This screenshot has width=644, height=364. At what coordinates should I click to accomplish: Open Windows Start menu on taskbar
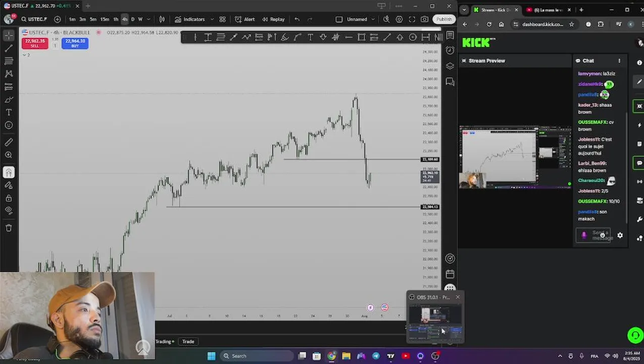tap(211, 356)
